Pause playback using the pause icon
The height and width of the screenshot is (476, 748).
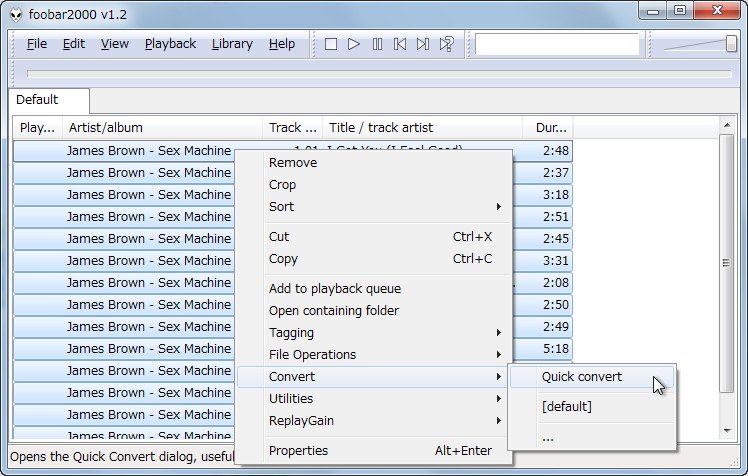point(377,44)
